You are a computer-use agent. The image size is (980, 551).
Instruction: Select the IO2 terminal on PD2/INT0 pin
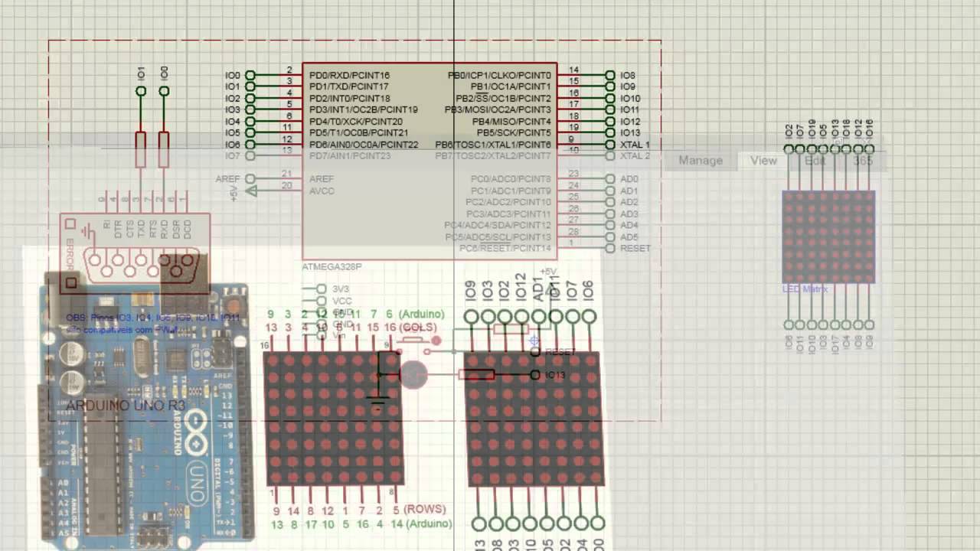(x=250, y=98)
